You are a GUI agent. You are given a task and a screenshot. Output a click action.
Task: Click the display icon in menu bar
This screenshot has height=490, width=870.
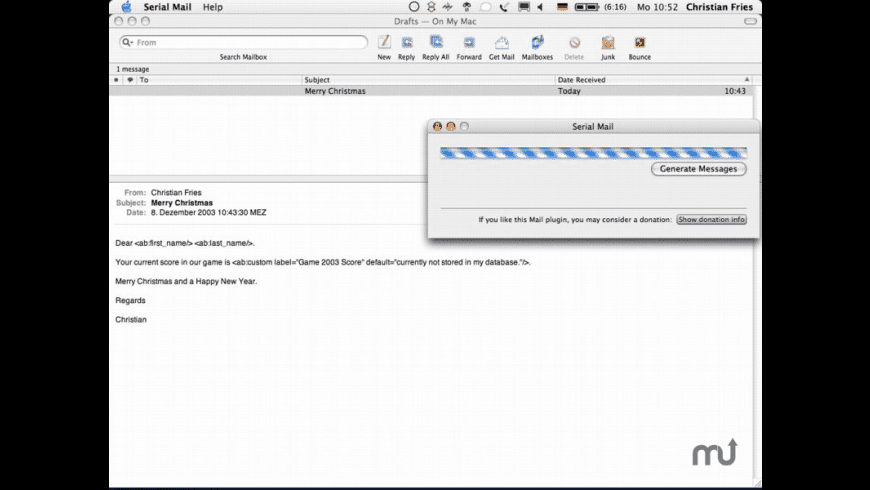click(523, 7)
